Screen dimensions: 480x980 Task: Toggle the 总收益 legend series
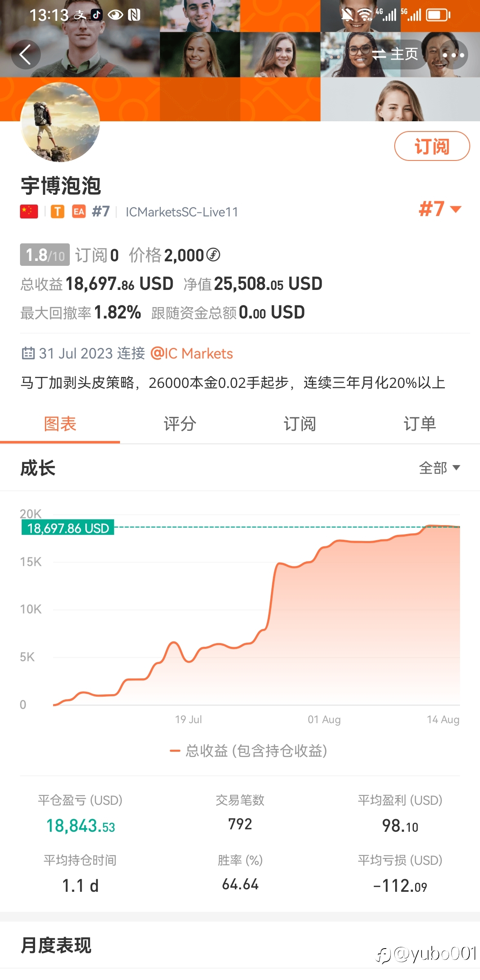[x=249, y=751]
